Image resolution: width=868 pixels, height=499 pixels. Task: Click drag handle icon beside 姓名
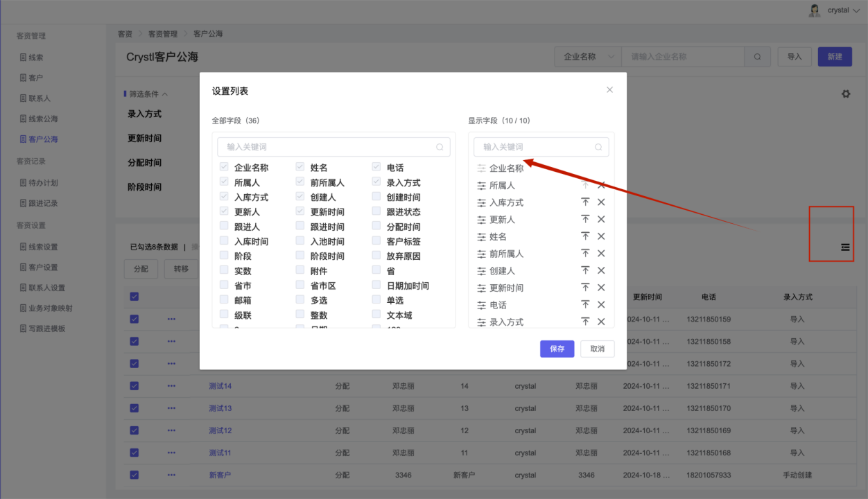[x=482, y=236]
